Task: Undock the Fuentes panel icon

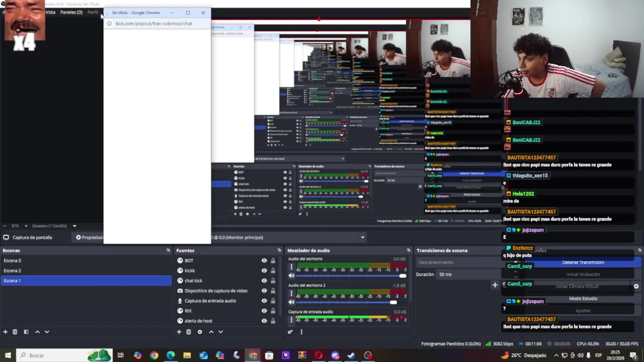Action: [279, 250]
